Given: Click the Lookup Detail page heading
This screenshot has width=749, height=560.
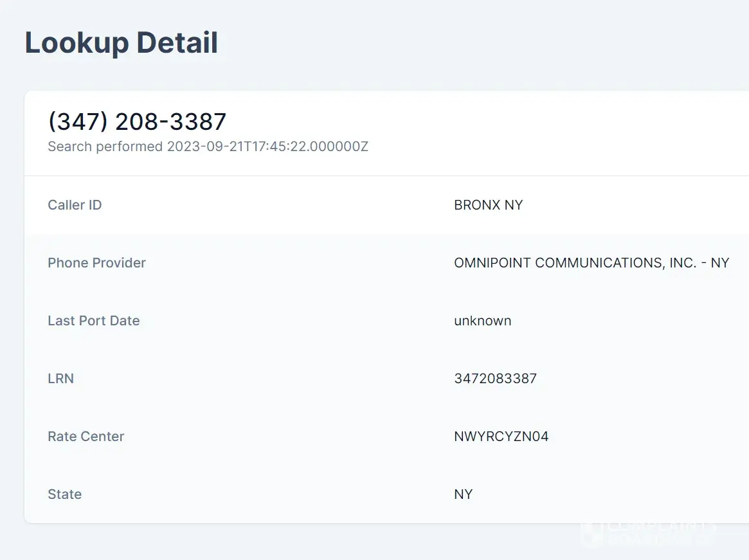Looking at the screenshot, I should (x=122, y=43).
